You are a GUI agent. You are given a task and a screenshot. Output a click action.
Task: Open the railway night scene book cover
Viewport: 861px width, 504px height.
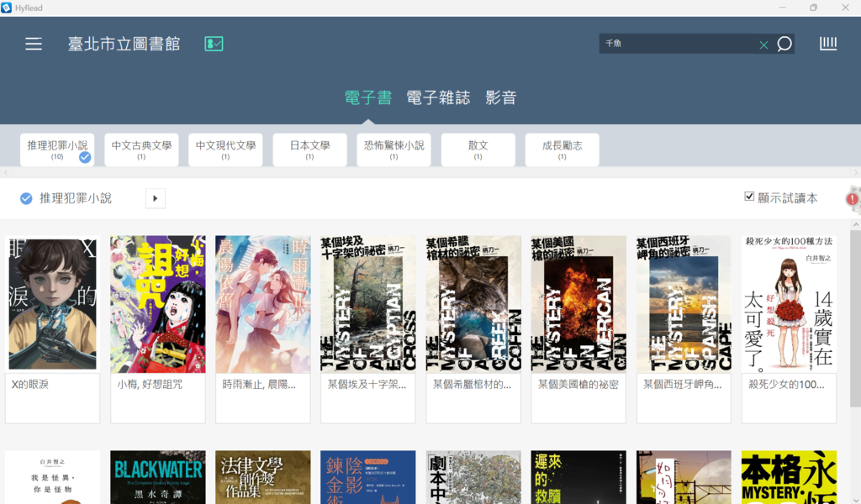[684, 477]
